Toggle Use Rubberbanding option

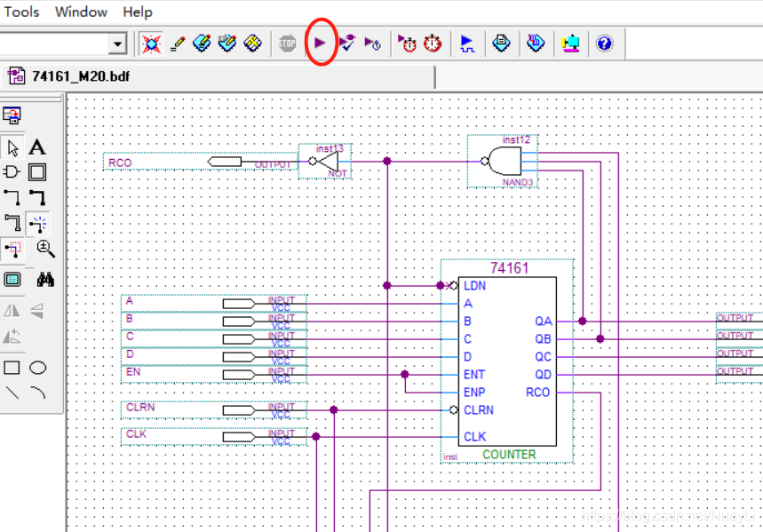pyautogui.click(x=37, y=224)
